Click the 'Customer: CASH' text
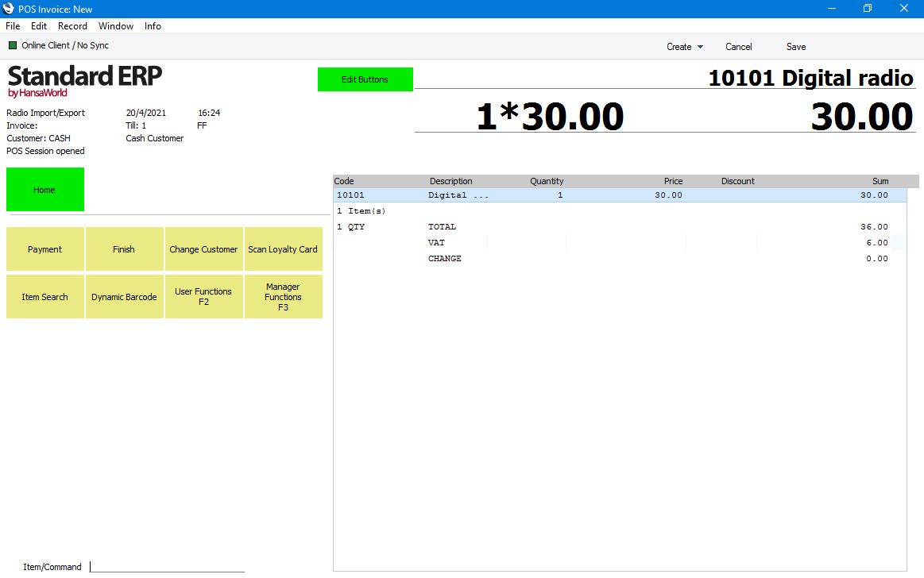Viewport: 924px width, 578px height. [38, 138]
